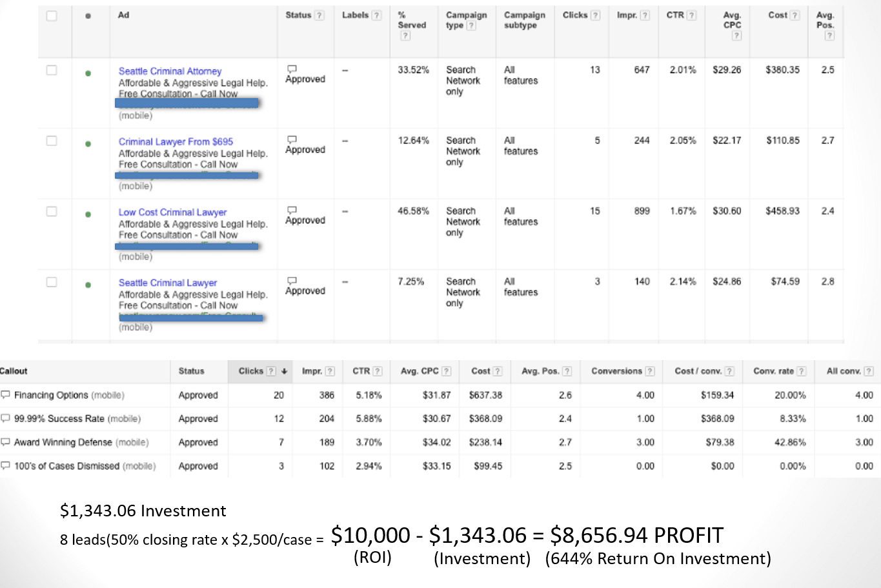Open the Low Cost Criminal Lawyer ad link
Viewport: 881px width, 588px height.
(x=172, y=212)
